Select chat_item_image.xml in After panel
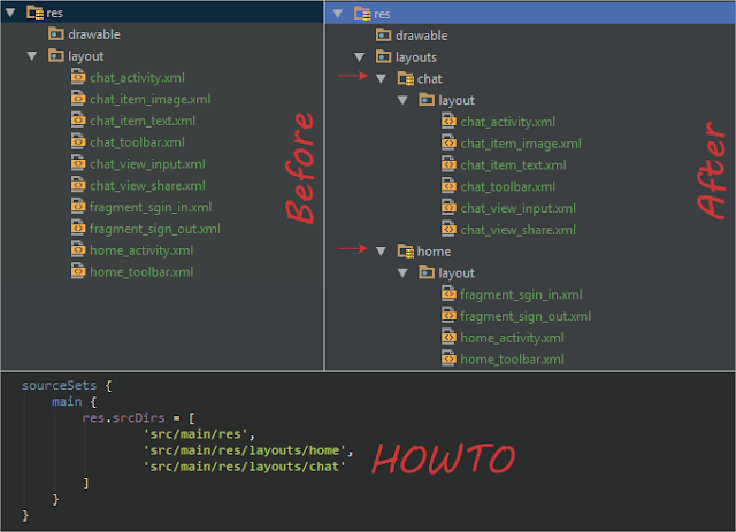 pyautogui.click(x=521, y=144)
